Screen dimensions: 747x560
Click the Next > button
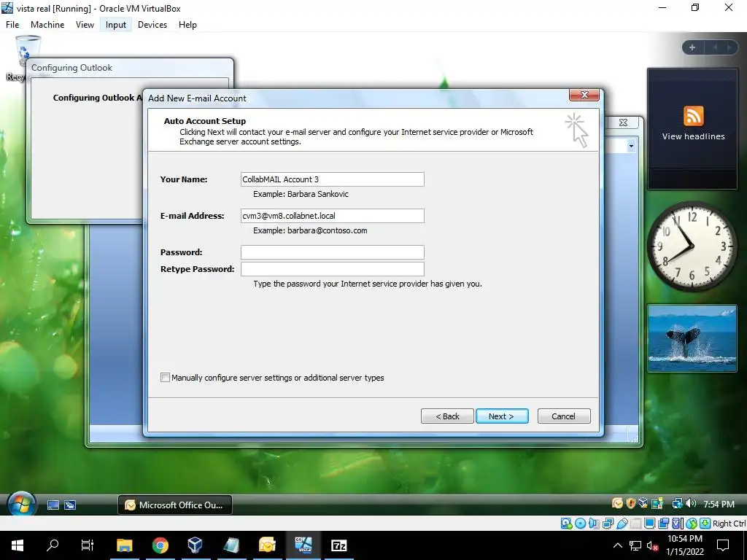(x=502, y=416)
